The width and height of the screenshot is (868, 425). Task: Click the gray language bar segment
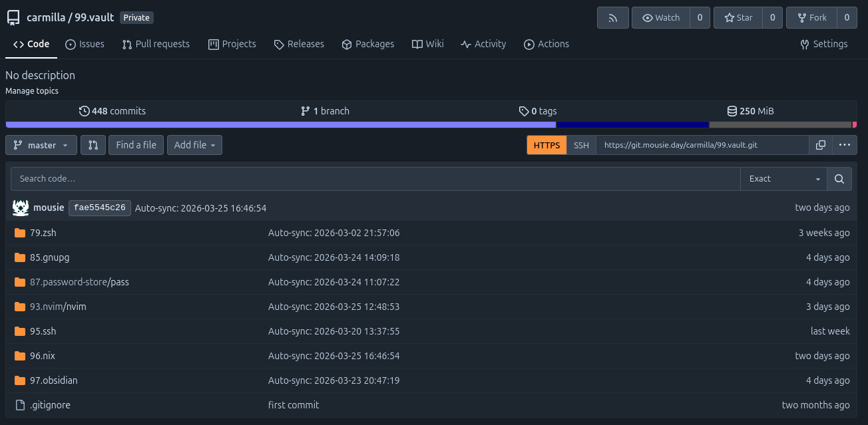[781, 125]
